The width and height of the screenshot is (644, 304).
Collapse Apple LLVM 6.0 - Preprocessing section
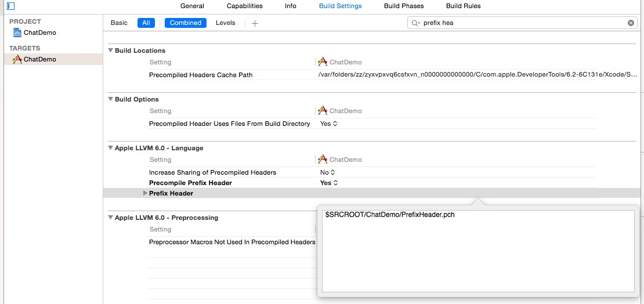point(110,218)
